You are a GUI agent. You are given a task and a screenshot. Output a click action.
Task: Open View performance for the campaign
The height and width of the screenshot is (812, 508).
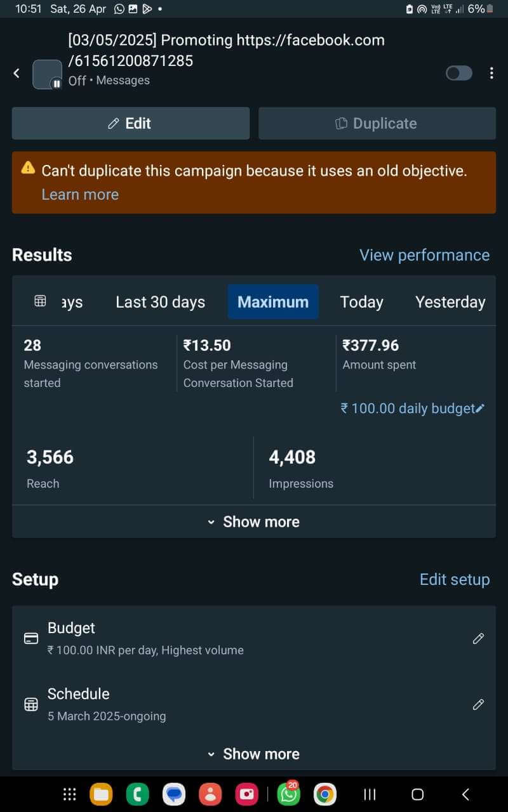[424, 255]
